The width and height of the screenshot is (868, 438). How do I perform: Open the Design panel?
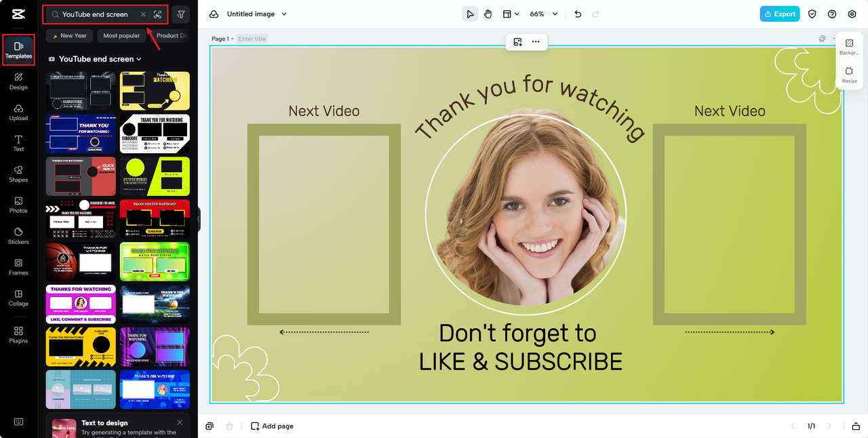point(18,81)
